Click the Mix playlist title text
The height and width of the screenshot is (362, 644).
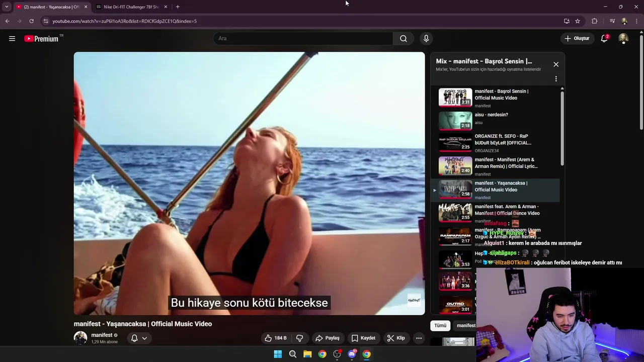(484, 61)
